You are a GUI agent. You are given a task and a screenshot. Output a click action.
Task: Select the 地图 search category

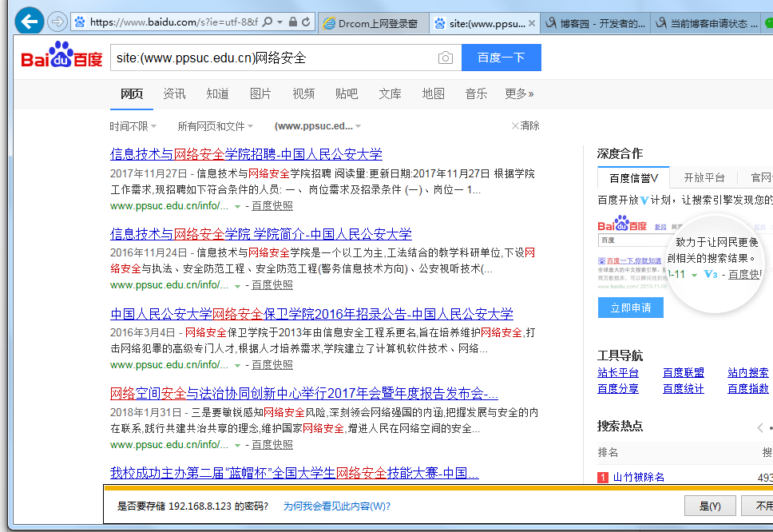pyautogui.click(x=434, y=93)
